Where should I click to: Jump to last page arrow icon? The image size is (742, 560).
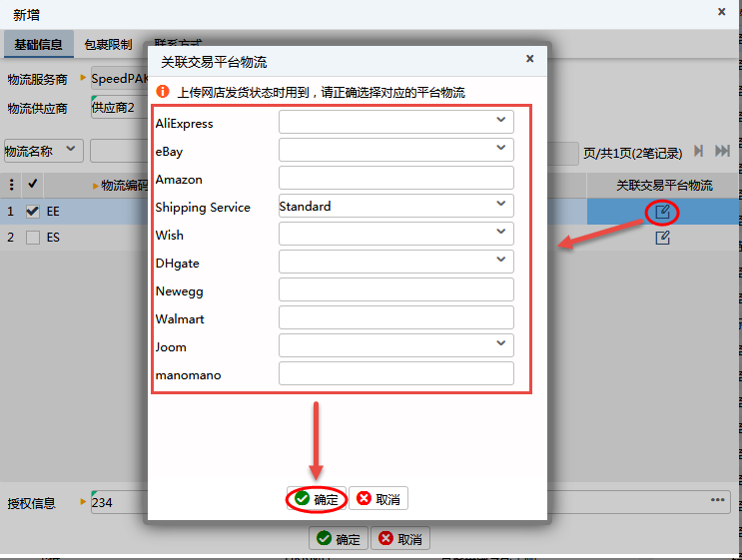(x=722, y=151)
